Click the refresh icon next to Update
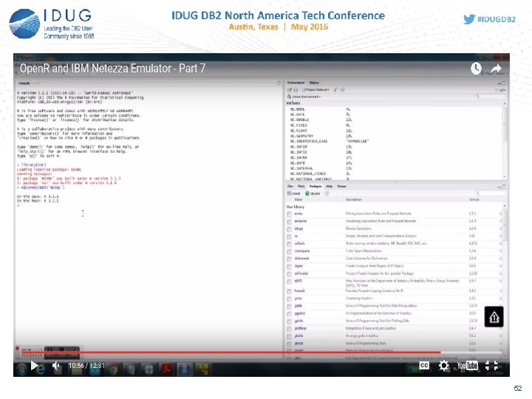 (x=327, y=194)
